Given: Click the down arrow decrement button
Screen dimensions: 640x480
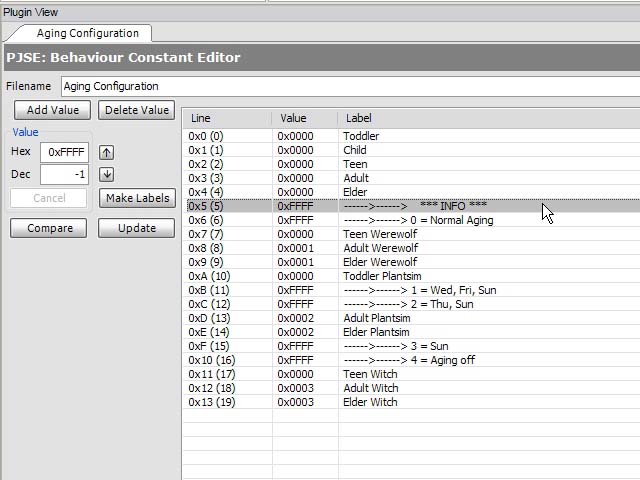Looking at the screenshot, I should 107,175.
